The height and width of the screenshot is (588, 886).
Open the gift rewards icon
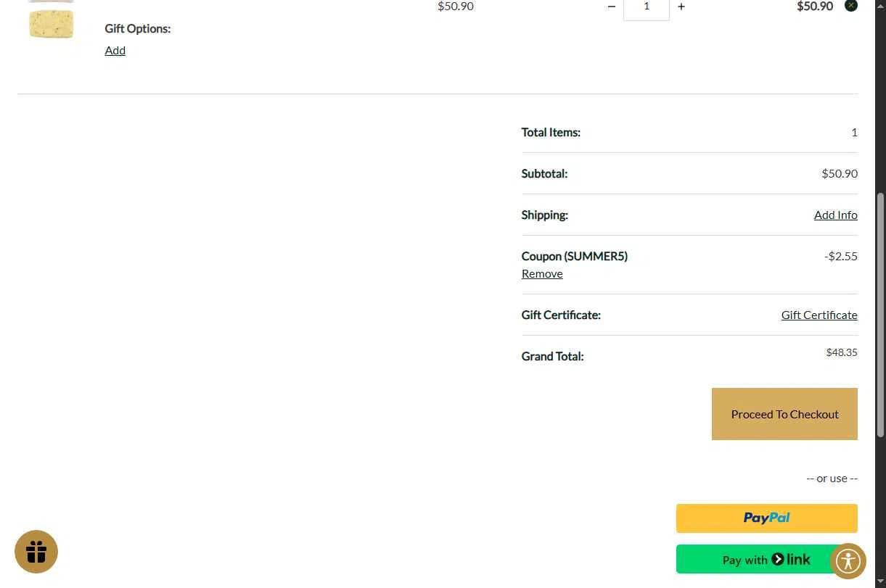pos(36,552)
